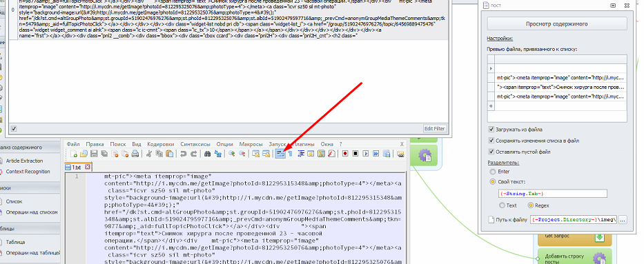Click the New file toolbar icon
The width and height of the screenshot is (644, 264).
[x=74, y=154]
